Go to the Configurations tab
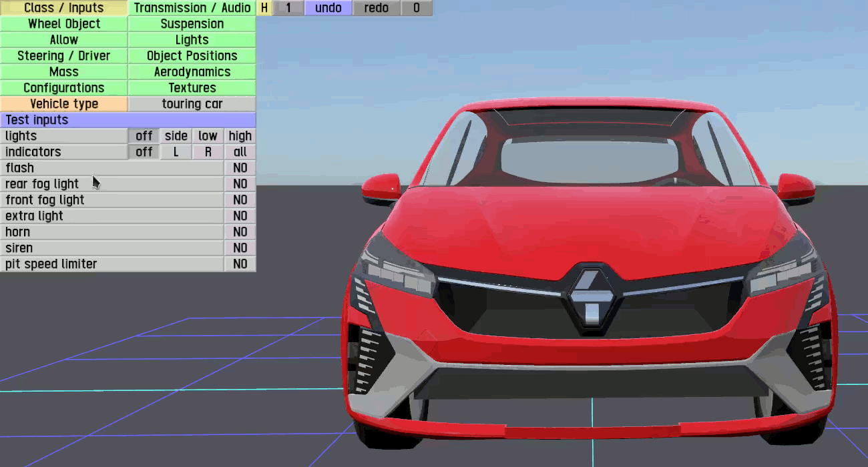Image resolution: width=868 pixels, height=467 pixels. 64,88
